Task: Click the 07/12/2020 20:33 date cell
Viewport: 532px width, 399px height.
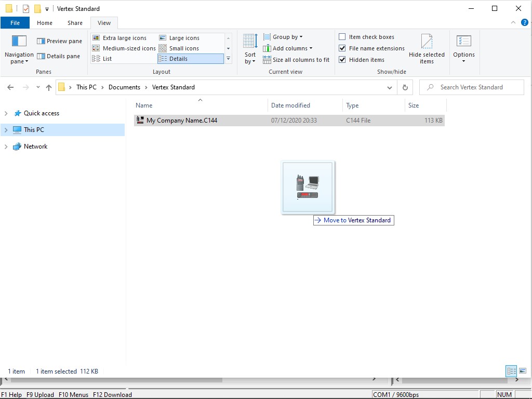Action: [x=294, y=120]
